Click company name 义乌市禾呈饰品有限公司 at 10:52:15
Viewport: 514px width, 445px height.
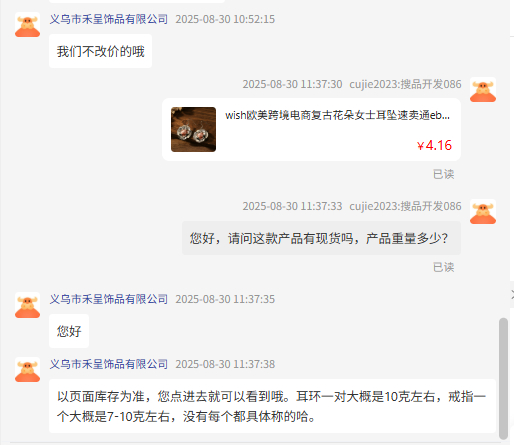click(109, 19)
